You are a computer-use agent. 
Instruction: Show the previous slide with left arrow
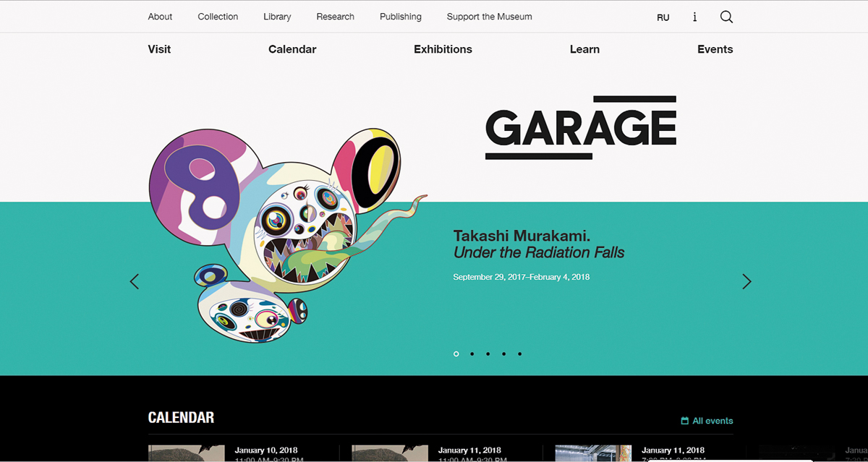[134, 281]
